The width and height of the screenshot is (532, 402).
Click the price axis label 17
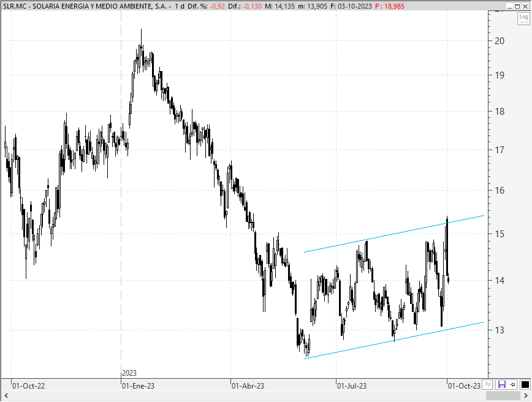(500, 150)
